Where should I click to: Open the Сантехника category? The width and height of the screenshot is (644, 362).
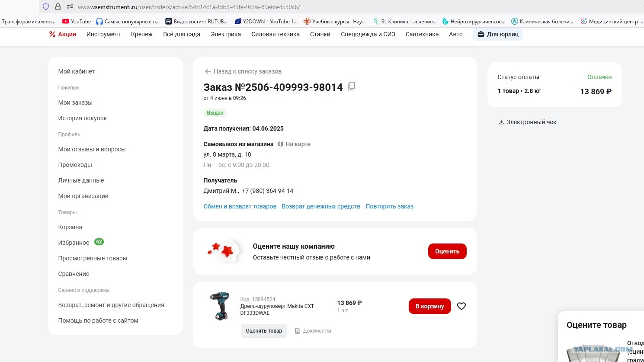coord(422,34)
